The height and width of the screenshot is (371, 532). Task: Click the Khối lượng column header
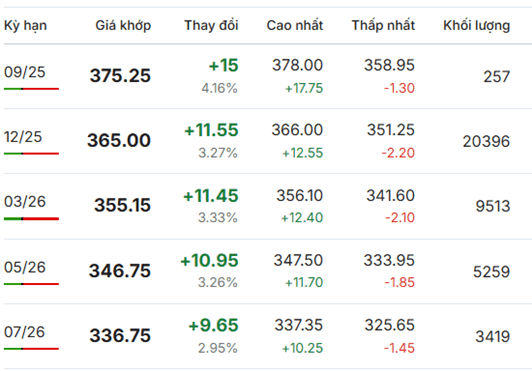[477, 26]
